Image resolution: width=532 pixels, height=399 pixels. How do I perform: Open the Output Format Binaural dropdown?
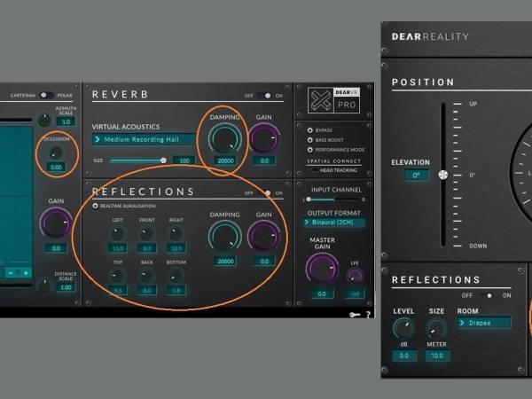pyautogui.click(x=334, y=223)
